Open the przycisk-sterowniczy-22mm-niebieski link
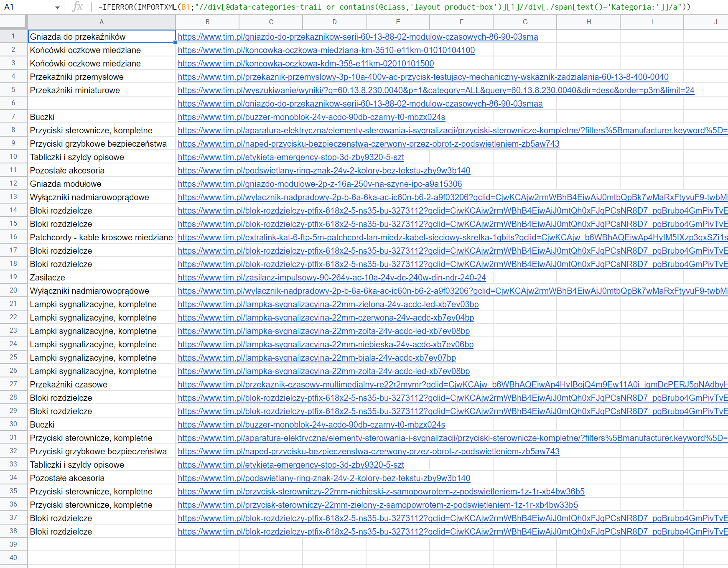 [381, 492]
